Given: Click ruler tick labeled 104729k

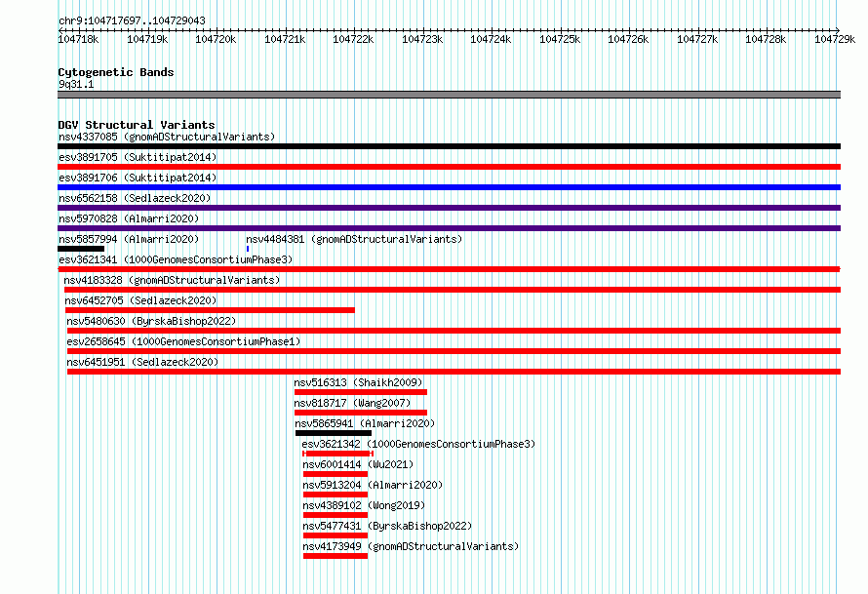Looking at the screenshot, I should (835, 39).
